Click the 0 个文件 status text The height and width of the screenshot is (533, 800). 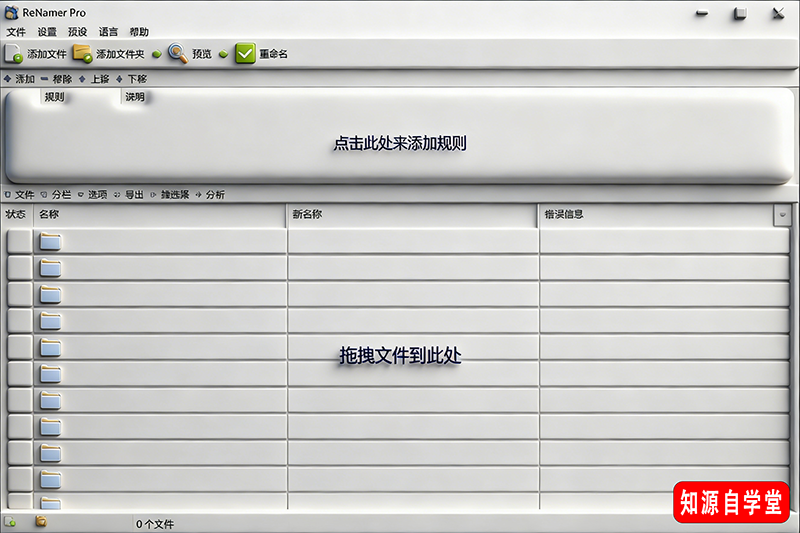[x=155, y=524]
